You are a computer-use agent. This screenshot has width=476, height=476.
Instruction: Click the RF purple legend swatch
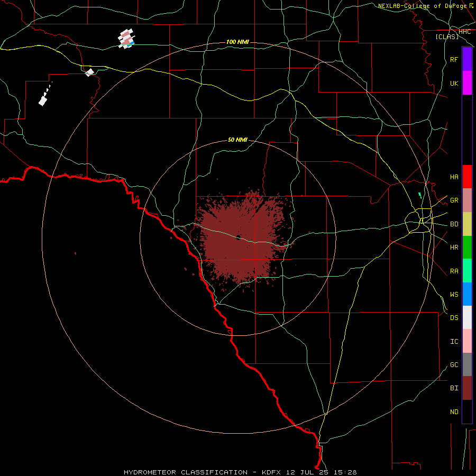467,59
